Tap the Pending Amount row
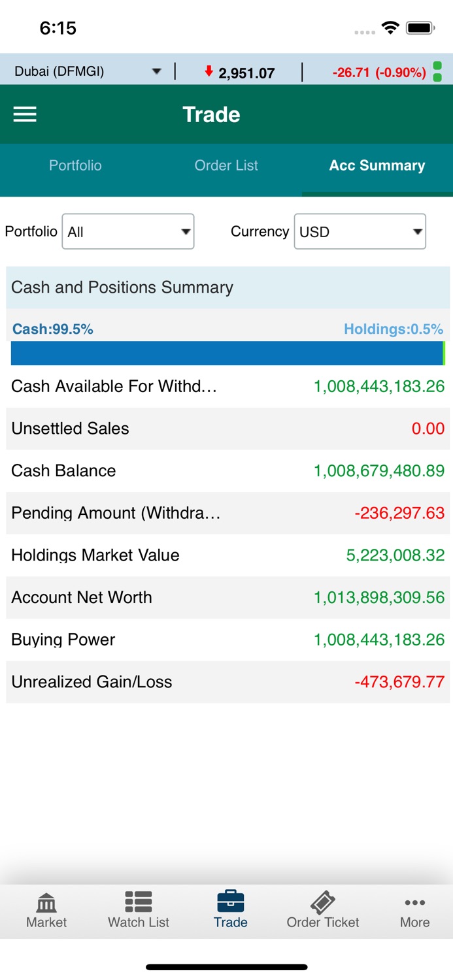 coord(228,513)
